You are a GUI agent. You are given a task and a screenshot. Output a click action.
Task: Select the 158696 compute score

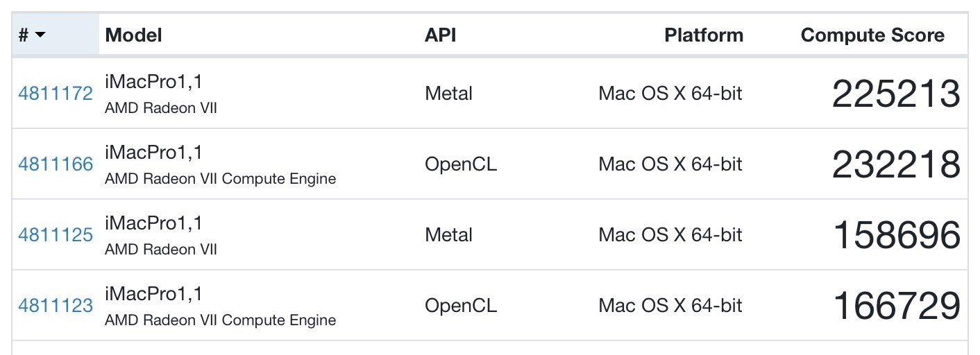(x=896, y=235)
